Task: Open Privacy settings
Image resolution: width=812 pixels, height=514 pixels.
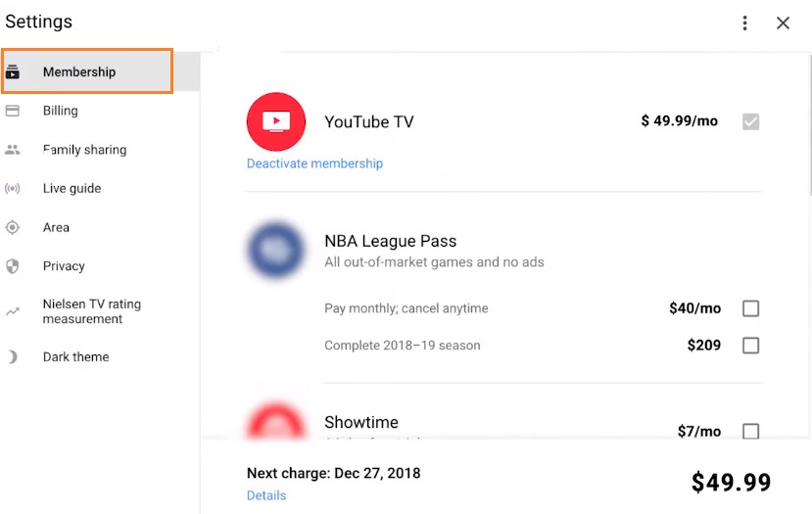Action: click(x=101, y=266)
